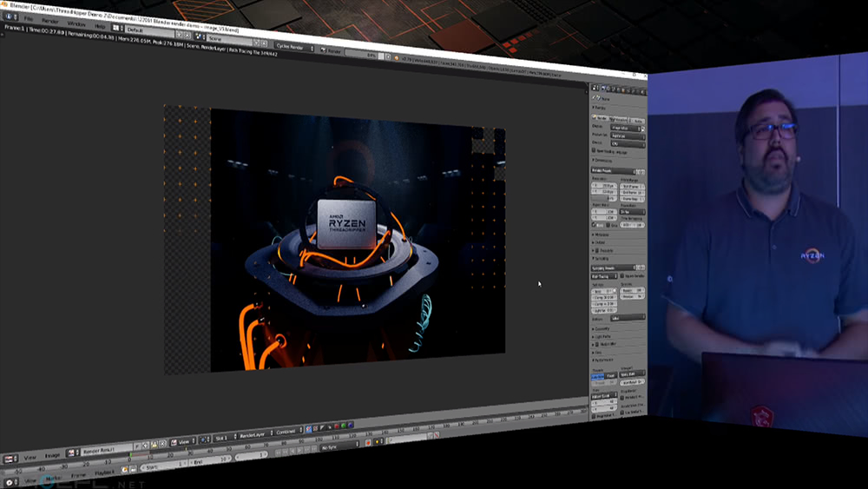The image size is (868, 489).
Task: Open an image using the folder icon
Action: pos(154,444)
